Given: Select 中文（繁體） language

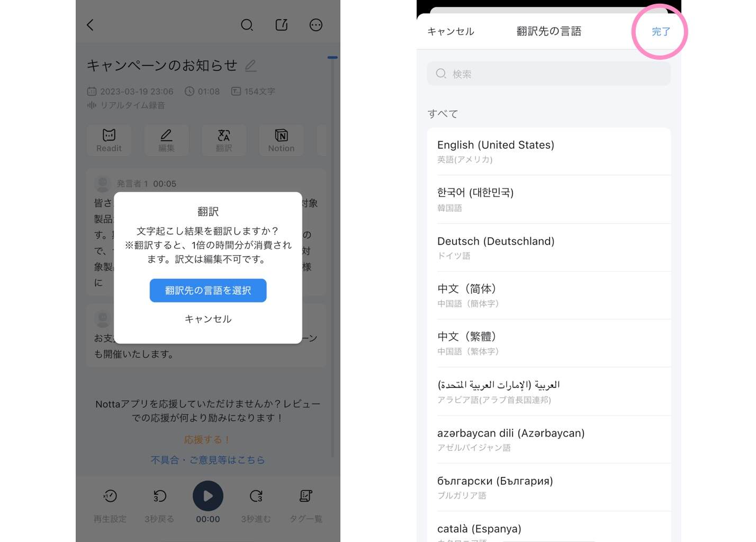Looking at the screenshot, I should point(549,344).
